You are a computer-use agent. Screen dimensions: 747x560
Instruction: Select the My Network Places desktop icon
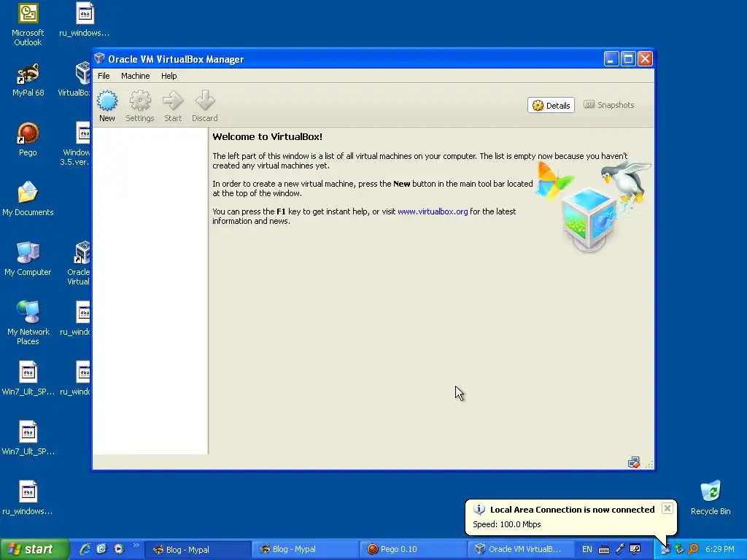[x=28, y=323]
